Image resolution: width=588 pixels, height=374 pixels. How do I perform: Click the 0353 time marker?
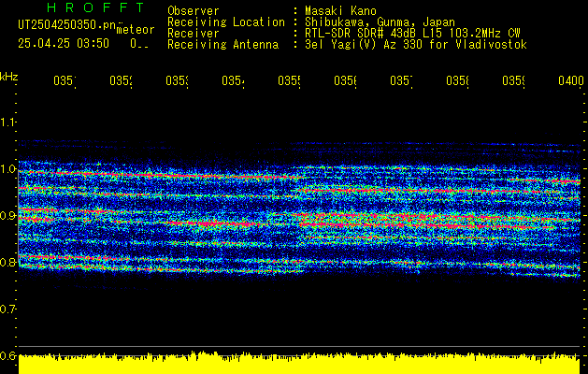pos(177,80)
